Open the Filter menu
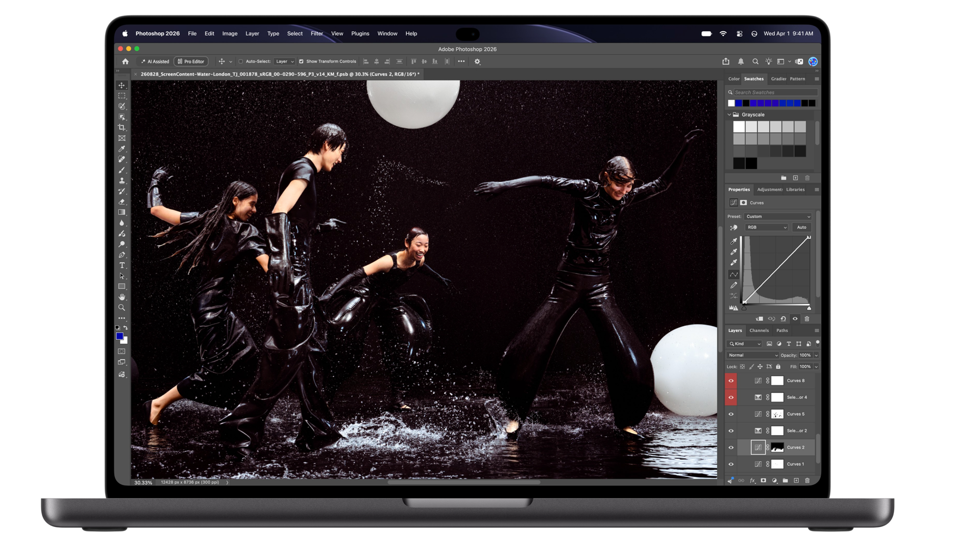This screenshot has height=551, width=980. pos(317,34)
